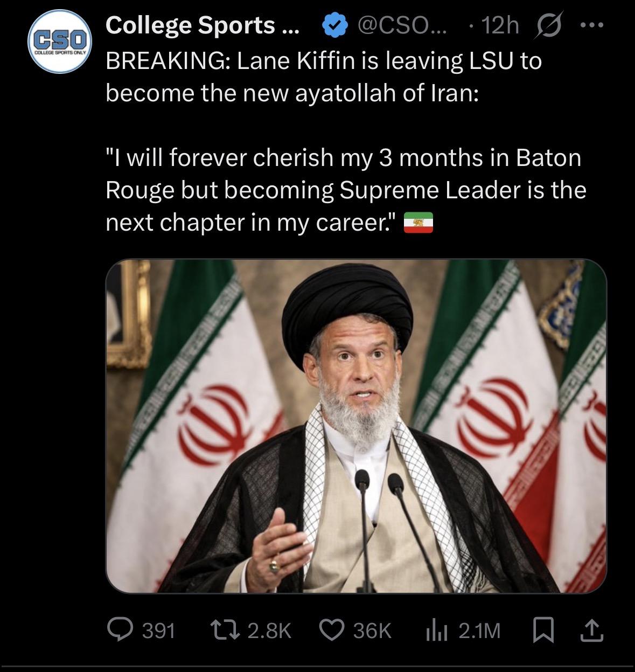Click the flag emoji after the quote
Screen dimensions: 635x672
coord(418,223)
